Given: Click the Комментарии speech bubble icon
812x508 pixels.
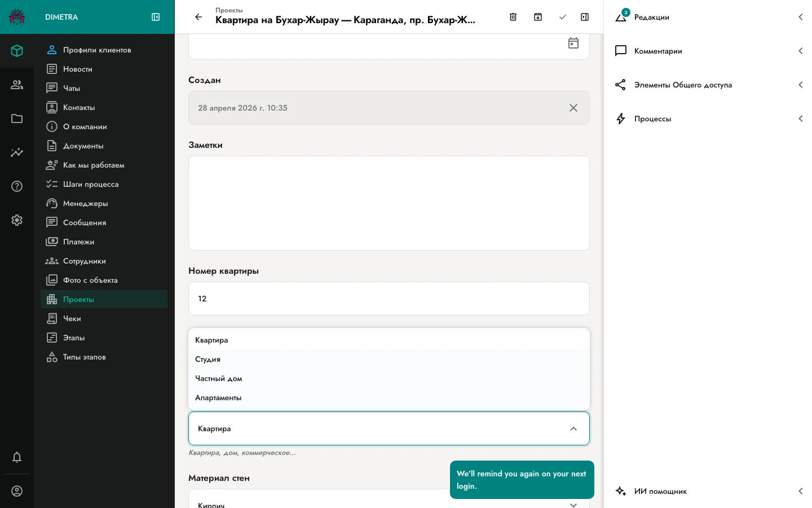Looking at the screenshot, I should (x=621, y=51).
